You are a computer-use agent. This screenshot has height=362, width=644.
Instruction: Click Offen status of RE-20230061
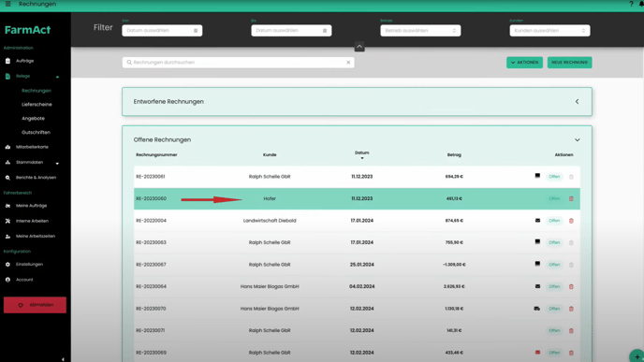554,177
